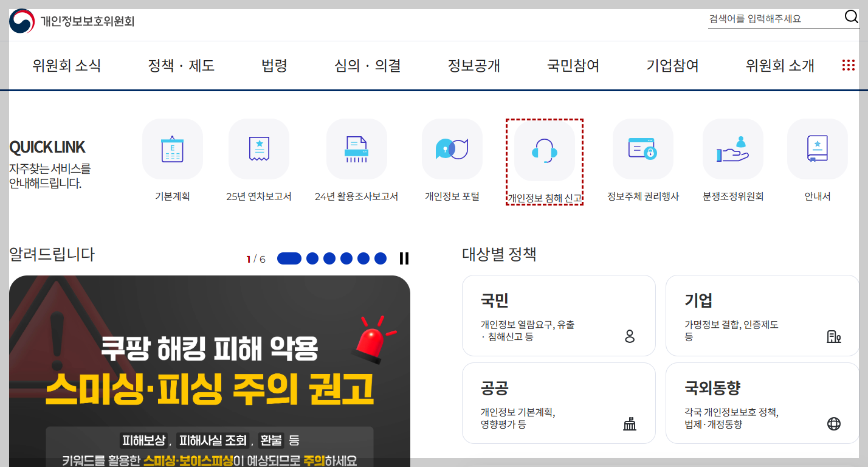
Task: Open the 25년 연차보고서 receipt icon
Action: coord(259,149)
